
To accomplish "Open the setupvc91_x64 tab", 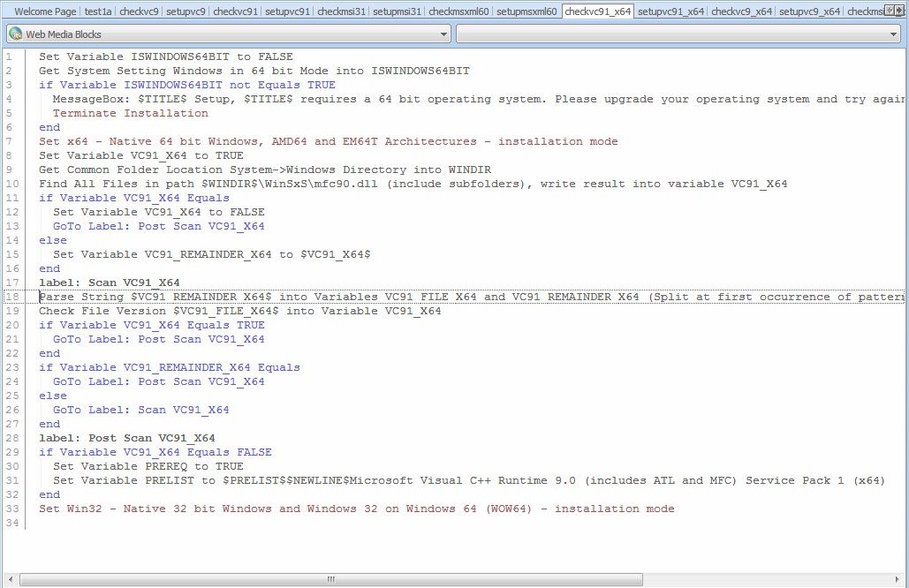I will point(671,11).
